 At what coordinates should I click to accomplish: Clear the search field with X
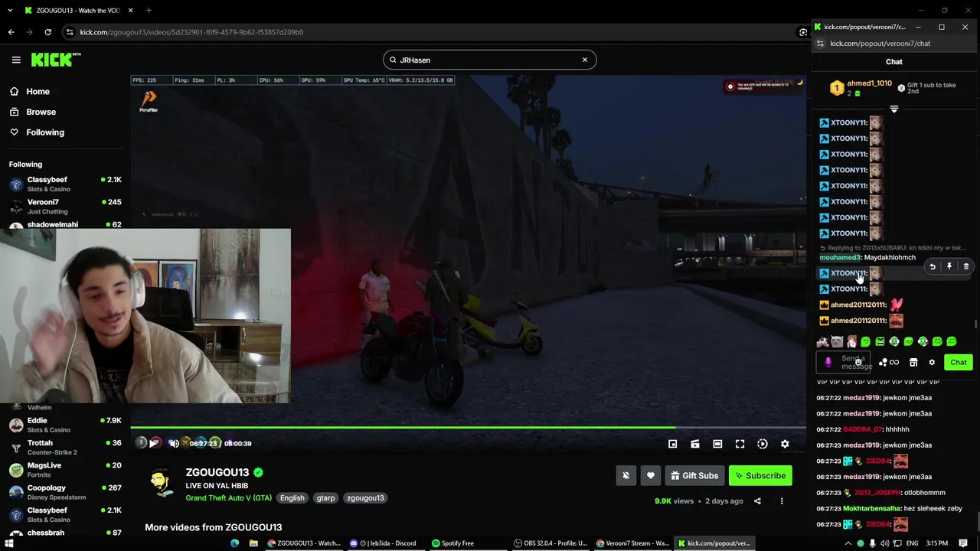585,60
